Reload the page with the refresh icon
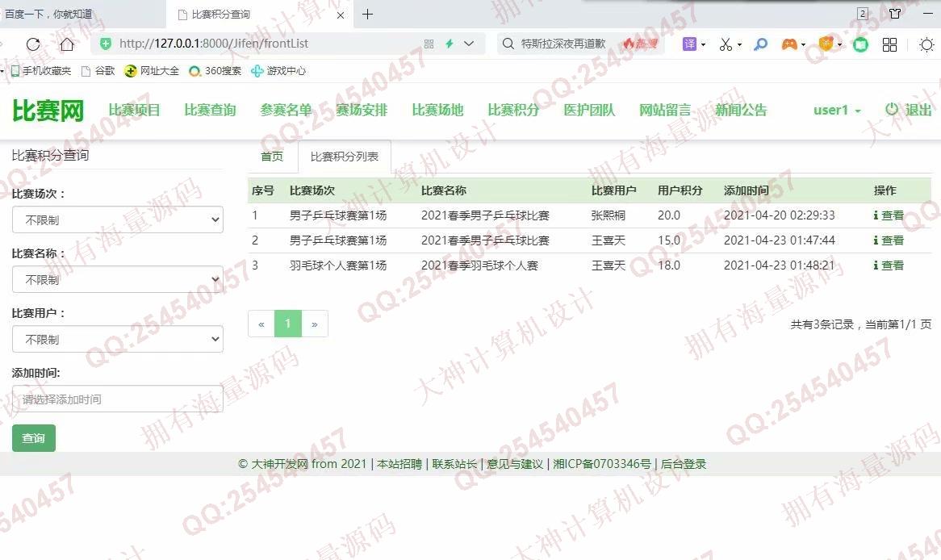 [x=33, y=44]
